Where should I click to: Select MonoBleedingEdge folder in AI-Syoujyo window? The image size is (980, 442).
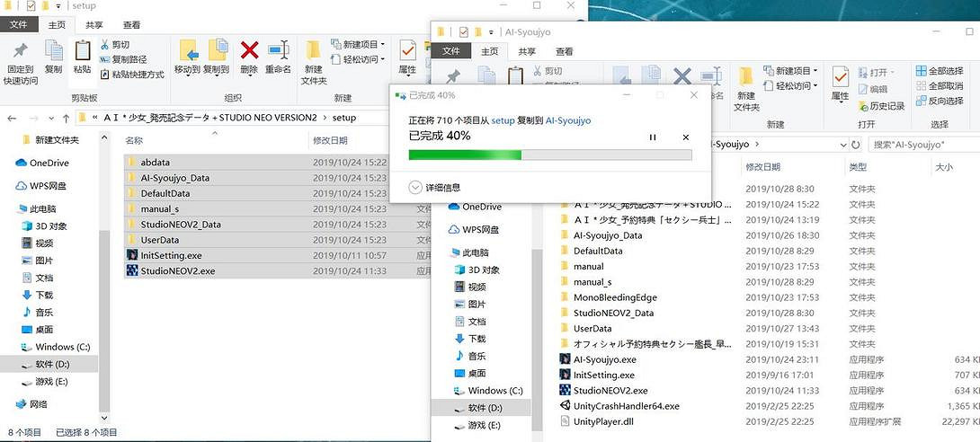point(615,297)
